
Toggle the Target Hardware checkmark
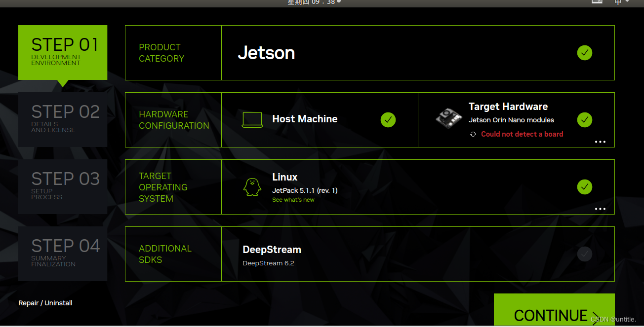pos(585,120)
